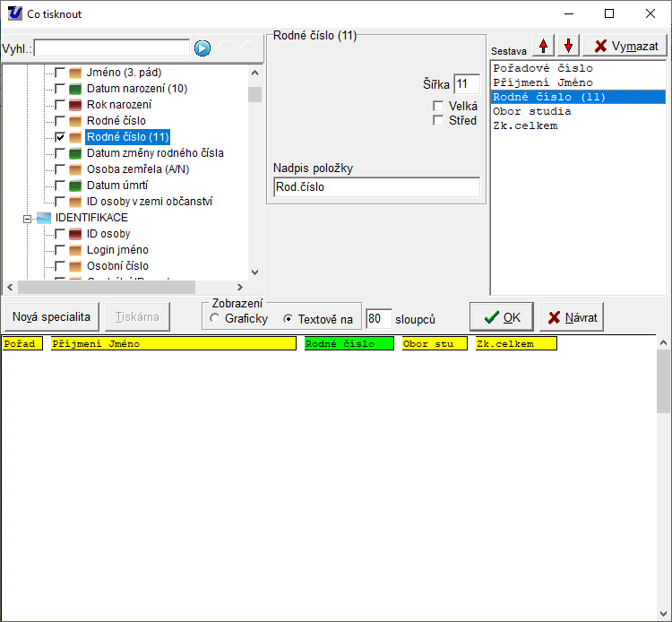Click the green icon beside Datum úmrtí
The width and height of the screenshot is (672, 622).
tap(75, 186)
